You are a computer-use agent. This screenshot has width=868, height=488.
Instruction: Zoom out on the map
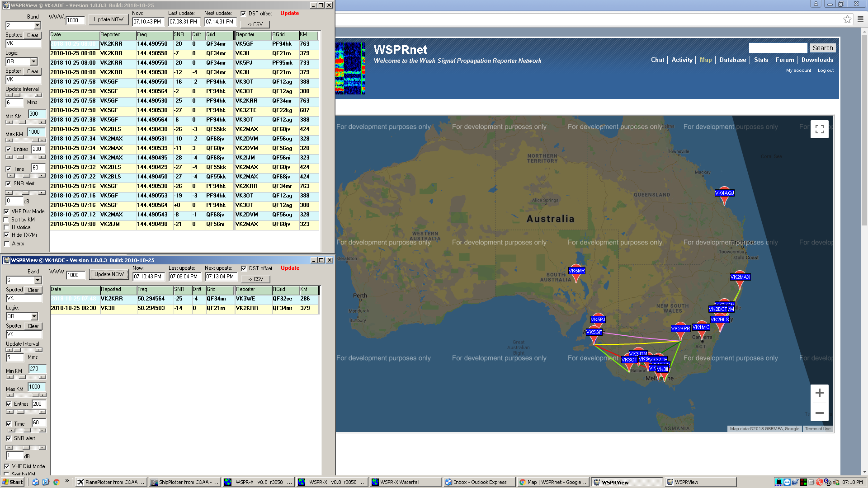tap(819, 413)
